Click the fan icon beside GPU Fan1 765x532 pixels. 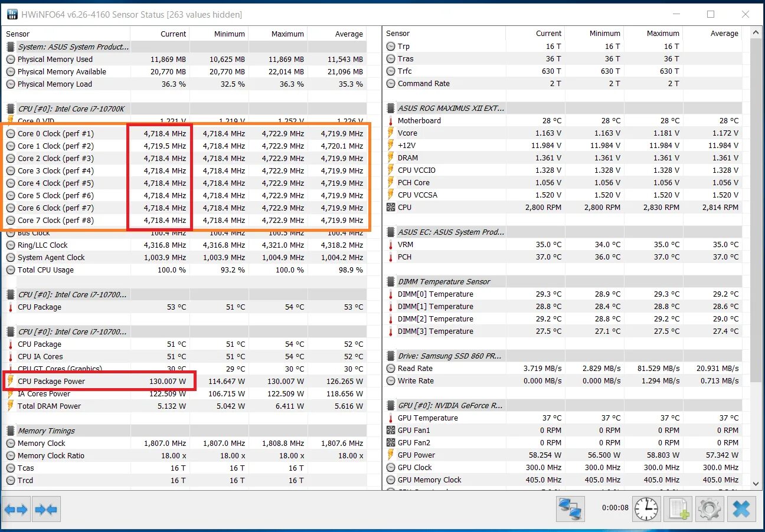tap(390, 431)
